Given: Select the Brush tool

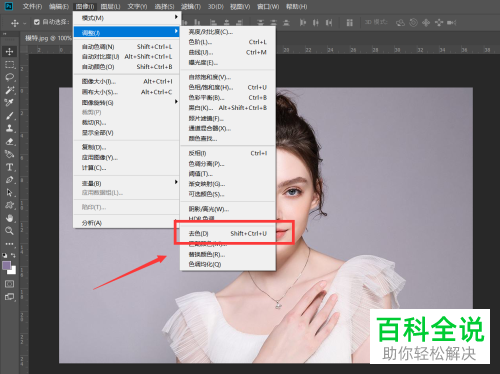Looking at the screenshot, I should (x=9, y=116).
